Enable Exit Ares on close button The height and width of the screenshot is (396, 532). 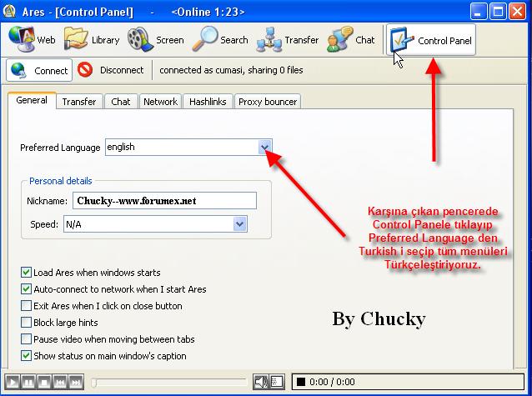27,306
